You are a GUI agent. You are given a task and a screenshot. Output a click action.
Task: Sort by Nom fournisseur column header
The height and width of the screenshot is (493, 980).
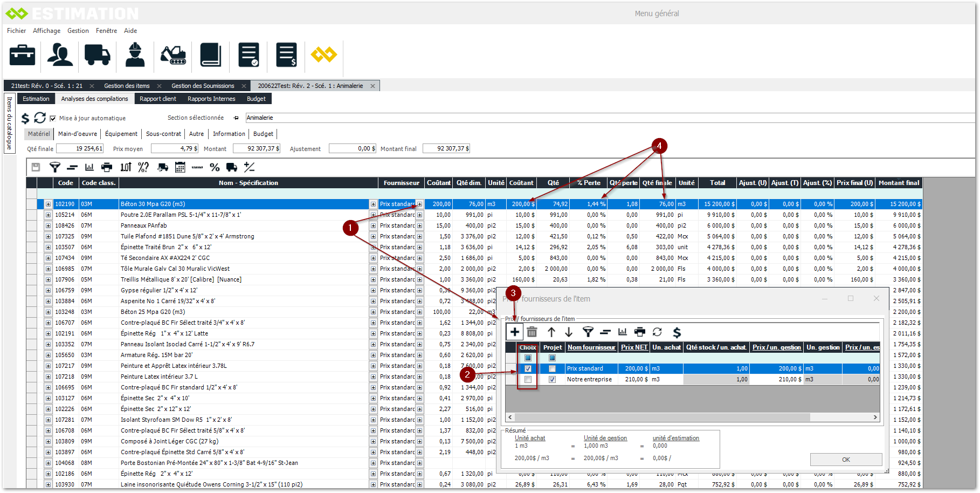pyautogui.click(x=591, y=347)
